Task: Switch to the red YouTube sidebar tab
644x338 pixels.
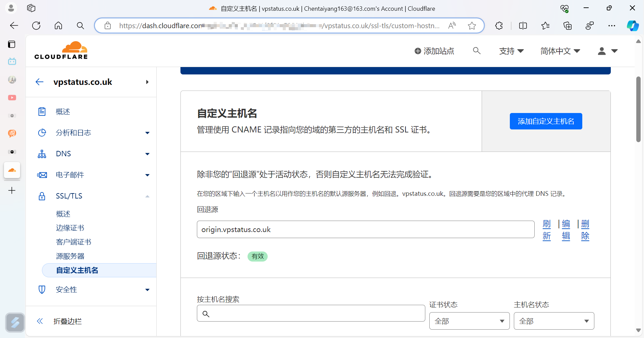Action: (x=12, y=98)
